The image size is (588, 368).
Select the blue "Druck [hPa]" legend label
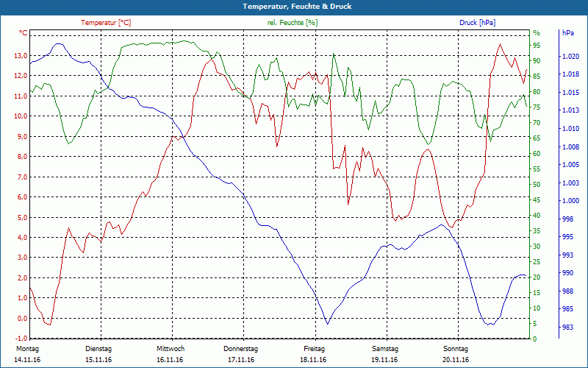coord(477,23)
